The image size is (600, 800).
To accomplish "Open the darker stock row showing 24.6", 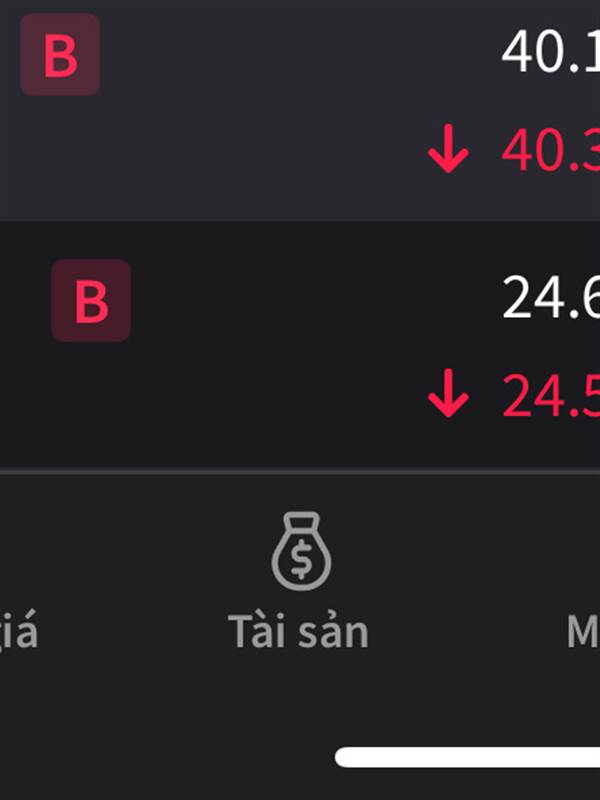I will 300,345.
